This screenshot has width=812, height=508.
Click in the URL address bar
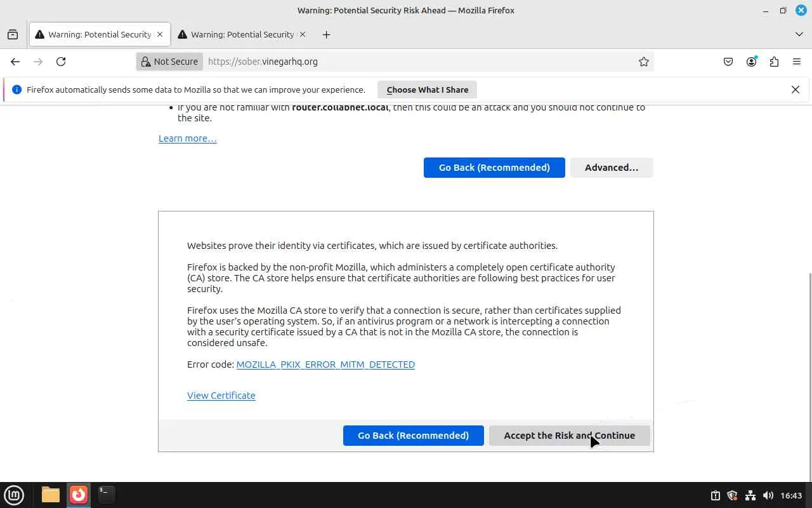(x=419, y=62)
